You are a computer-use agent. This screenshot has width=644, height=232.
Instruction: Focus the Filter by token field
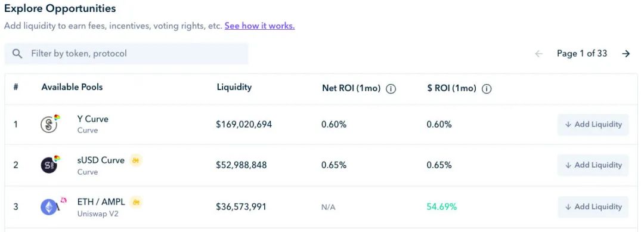(126, 54)
